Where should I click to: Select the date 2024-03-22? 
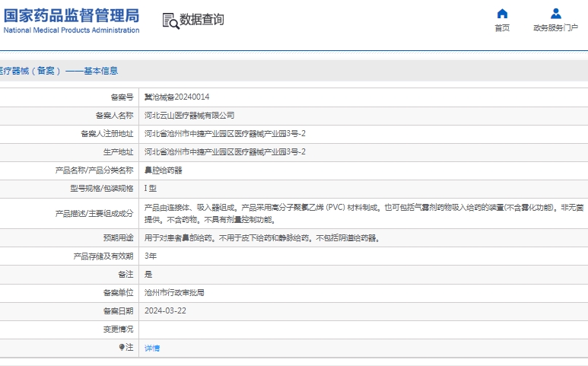165,311
